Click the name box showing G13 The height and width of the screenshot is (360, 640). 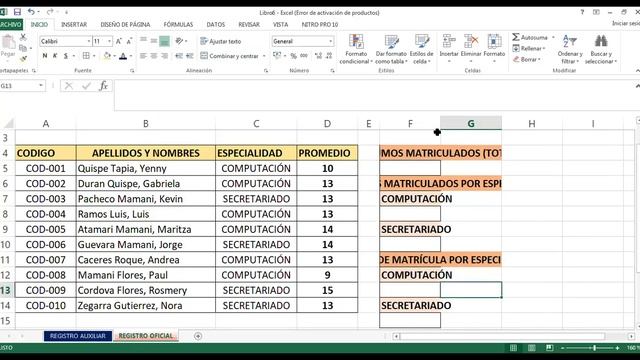point(20,86)
